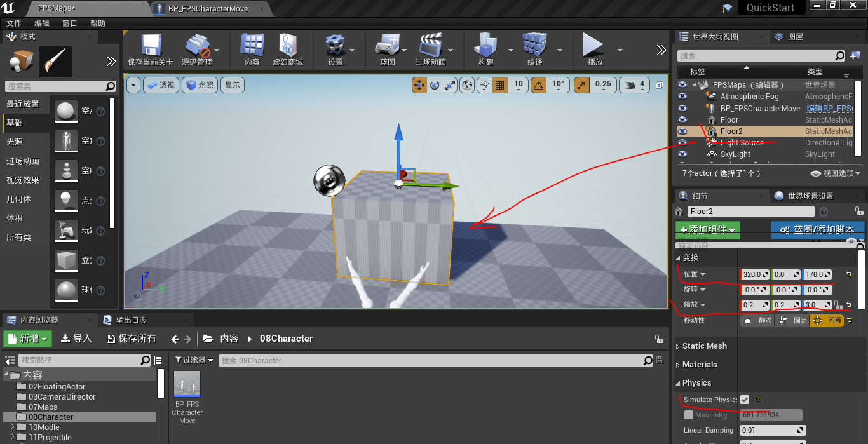The height and width of the screenshot is (444, 868).
Task: Click the 导入 import button
Action: coord(76,339)
